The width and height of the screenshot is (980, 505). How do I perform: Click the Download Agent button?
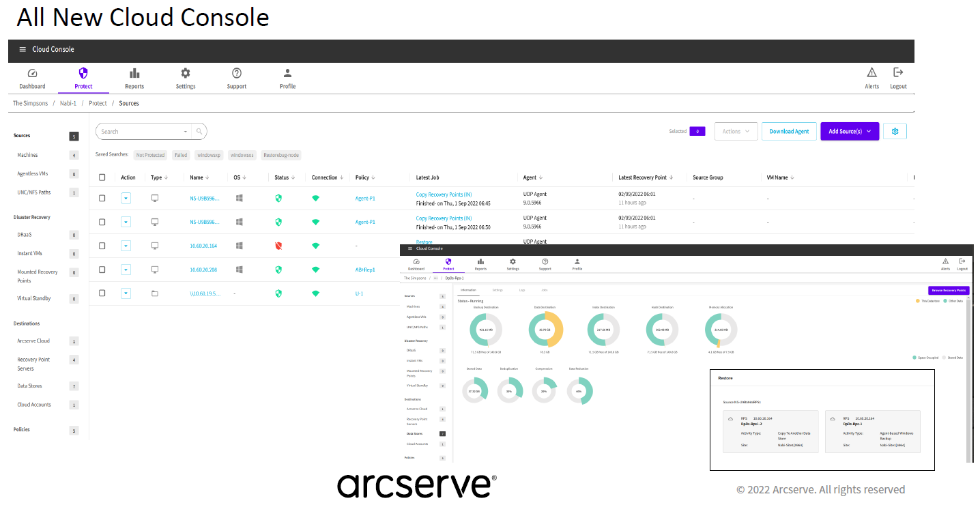789,131
